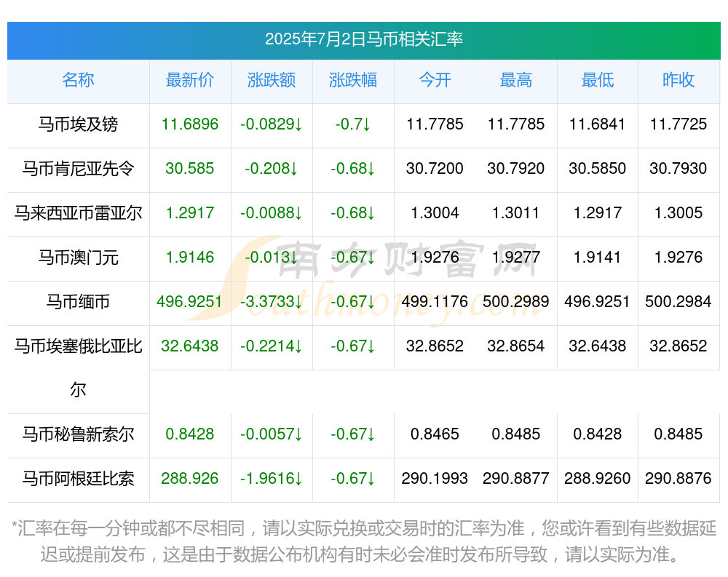Click change amount -0.0829↓

[272, 124]
